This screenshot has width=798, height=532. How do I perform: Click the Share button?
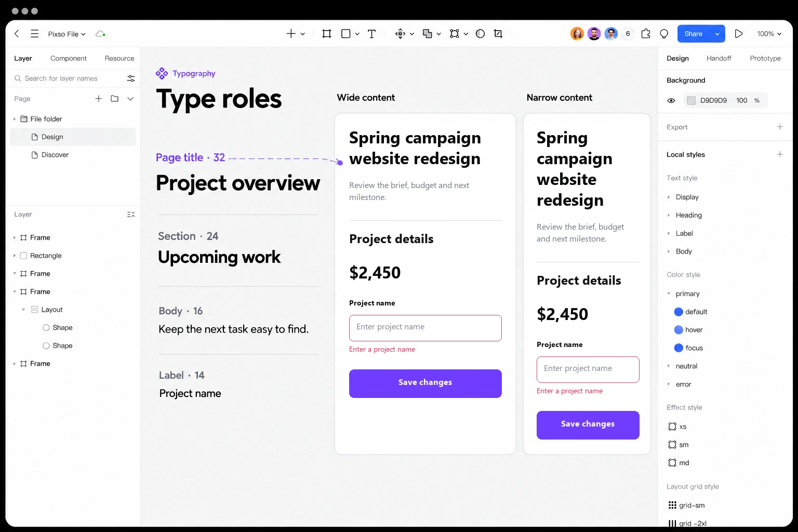[x=694, y=34]
